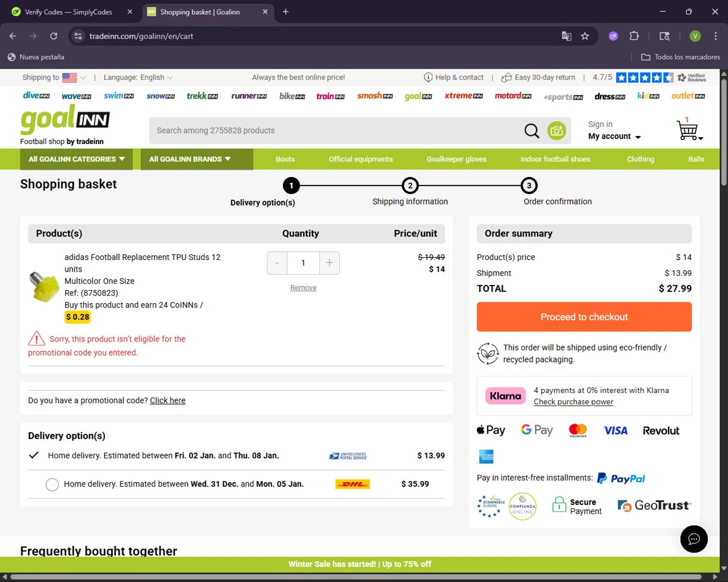Open Help & contact link
728x582 pixels.
pyautogui.click(x=453, y=77)
